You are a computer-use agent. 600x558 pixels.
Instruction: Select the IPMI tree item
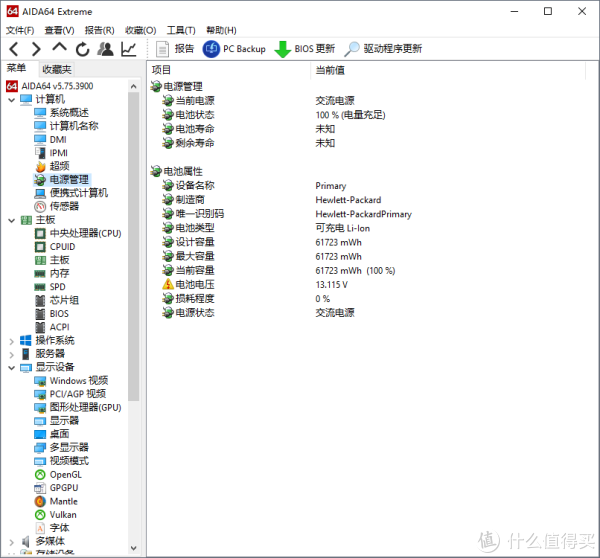pos(51,153)
